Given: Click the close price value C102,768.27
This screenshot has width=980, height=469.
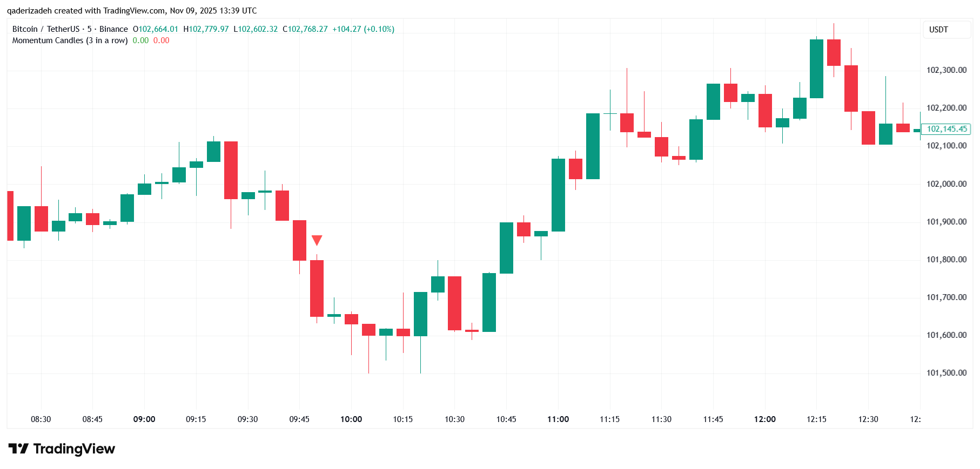Looking at the screenshot, I should point(305,29).
